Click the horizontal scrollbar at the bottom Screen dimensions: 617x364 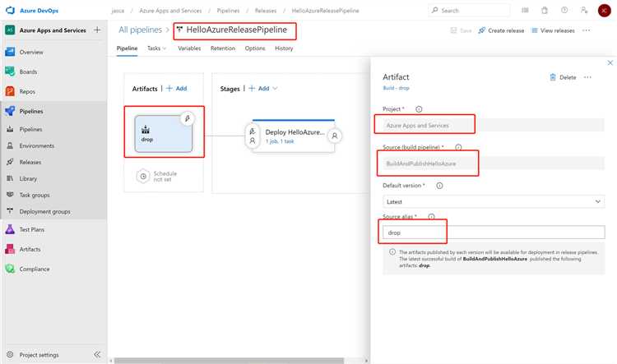pos(229,361)
